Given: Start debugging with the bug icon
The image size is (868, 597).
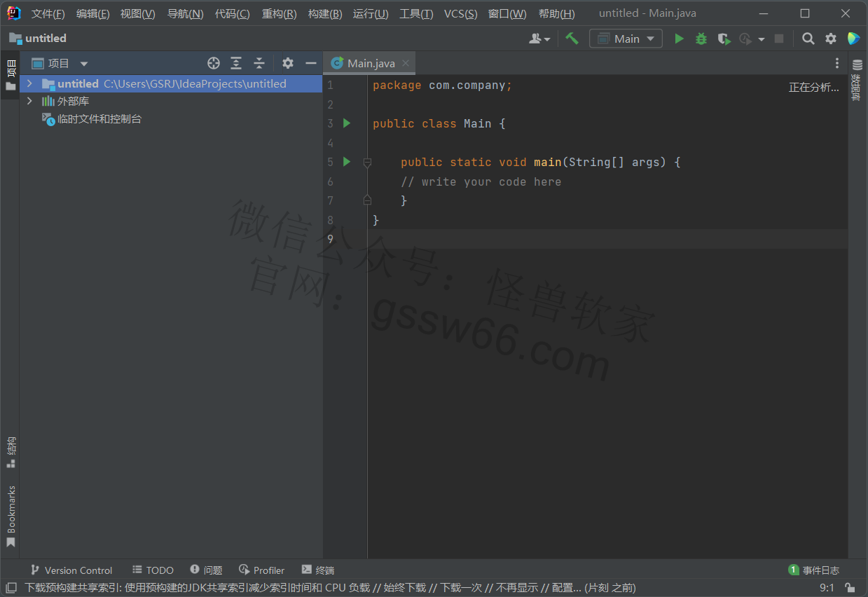Looking at the screenshot, I should coord(701,39).
